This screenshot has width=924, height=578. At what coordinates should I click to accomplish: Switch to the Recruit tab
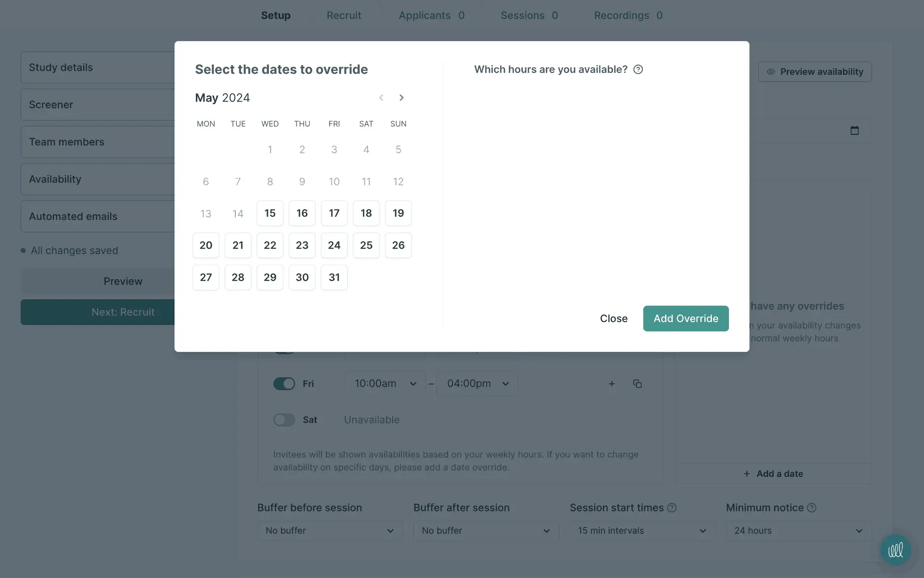[344, 15]
